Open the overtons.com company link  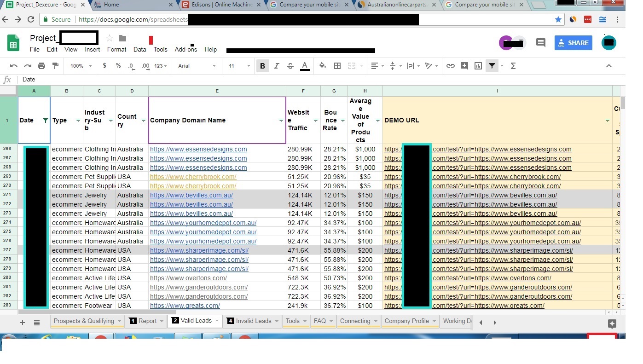click(188, 278)
